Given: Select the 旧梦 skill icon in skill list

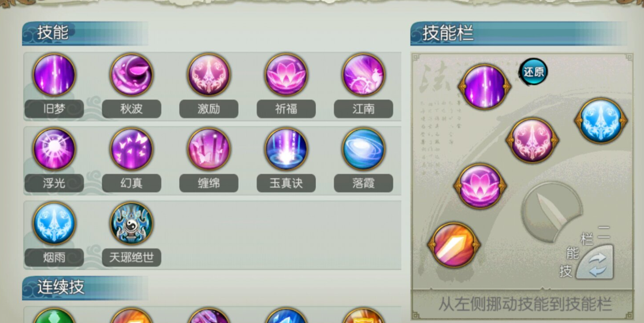Looking at the screenshot, I should [54, 75].
